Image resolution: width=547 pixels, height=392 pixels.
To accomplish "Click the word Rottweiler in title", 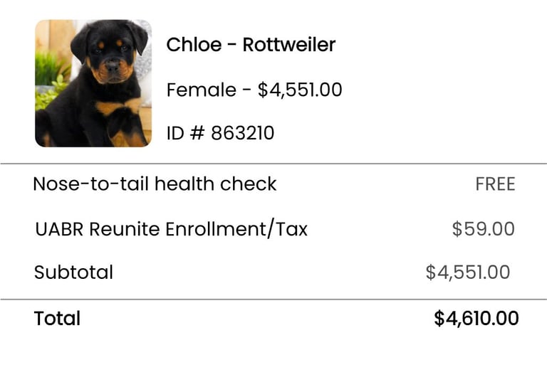I will point(289,45).
